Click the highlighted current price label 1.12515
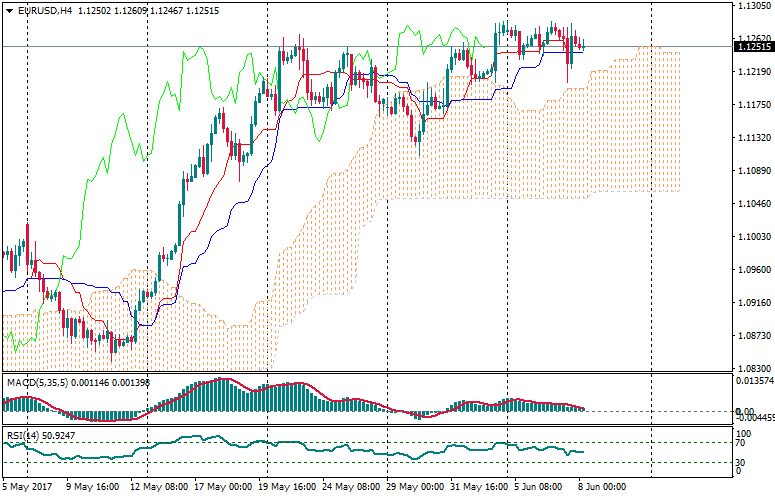Image resolution: width=775 pixels, height=498 pixels. click(x=750, y=46)
